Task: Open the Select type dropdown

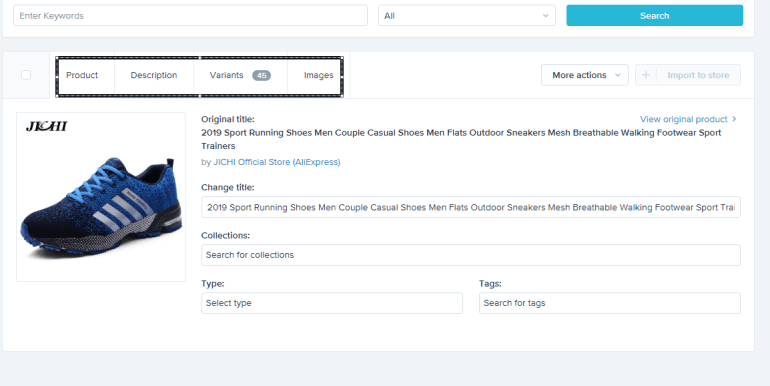Action: pos(332,303)
